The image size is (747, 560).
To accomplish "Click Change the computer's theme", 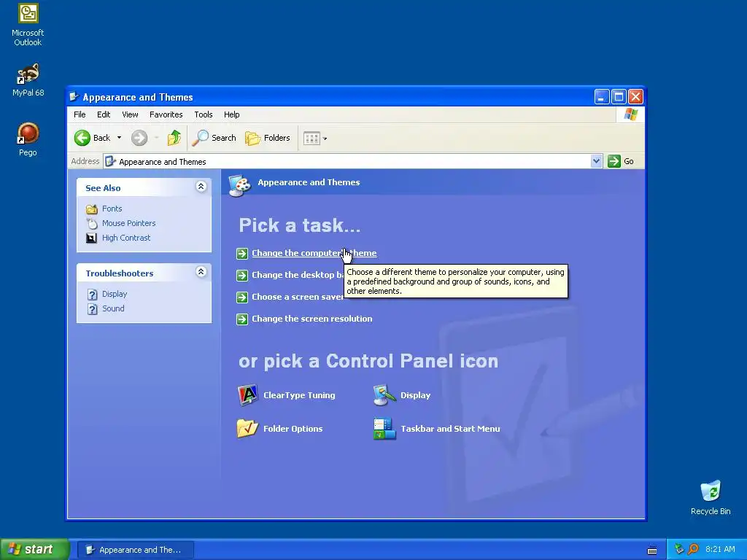I will click(314, 253).
